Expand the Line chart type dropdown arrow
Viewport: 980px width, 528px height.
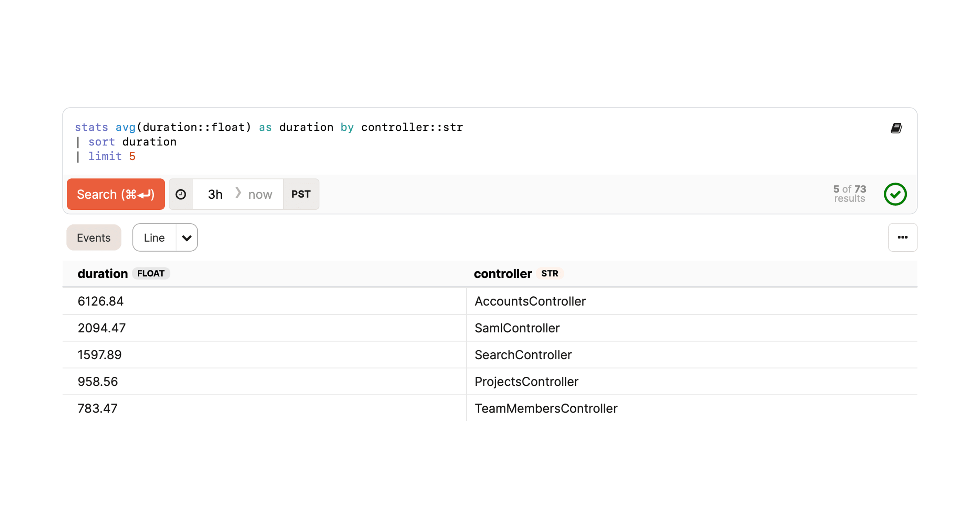pyautogui.click(x=187, y=238)
